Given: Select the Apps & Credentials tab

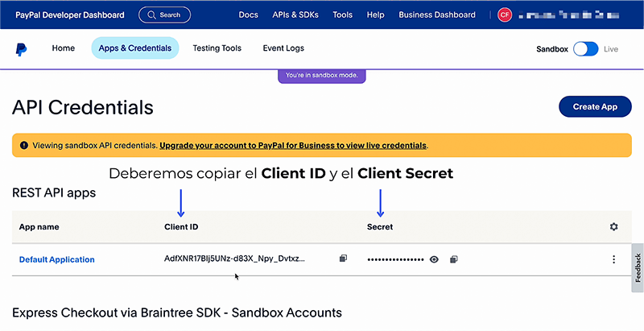Looking at the screenshot, I should click(x=135, y=48).
